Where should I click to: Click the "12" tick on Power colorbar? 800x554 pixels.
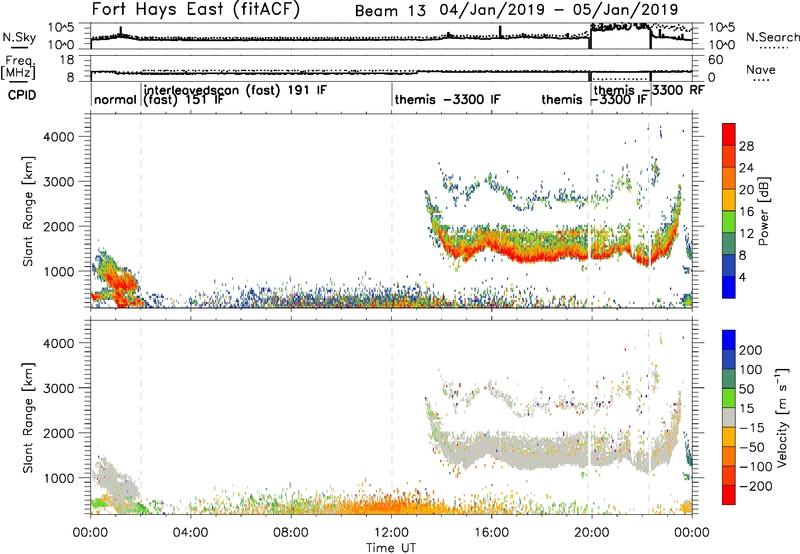click(746, 234)
